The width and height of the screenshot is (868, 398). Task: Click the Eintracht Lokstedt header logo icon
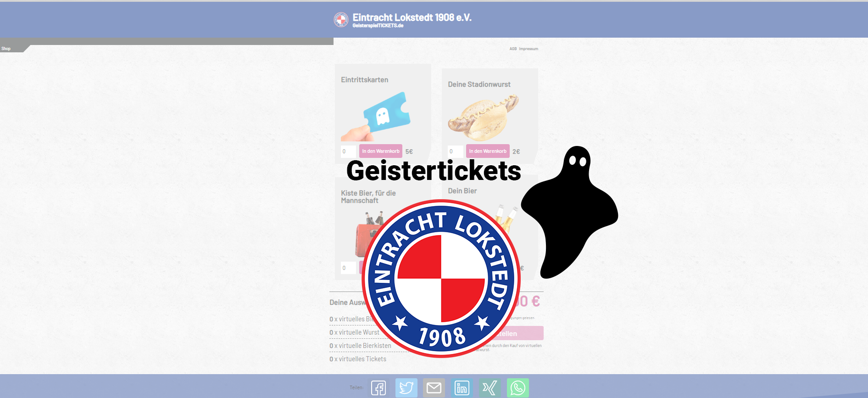click(341, 20)
